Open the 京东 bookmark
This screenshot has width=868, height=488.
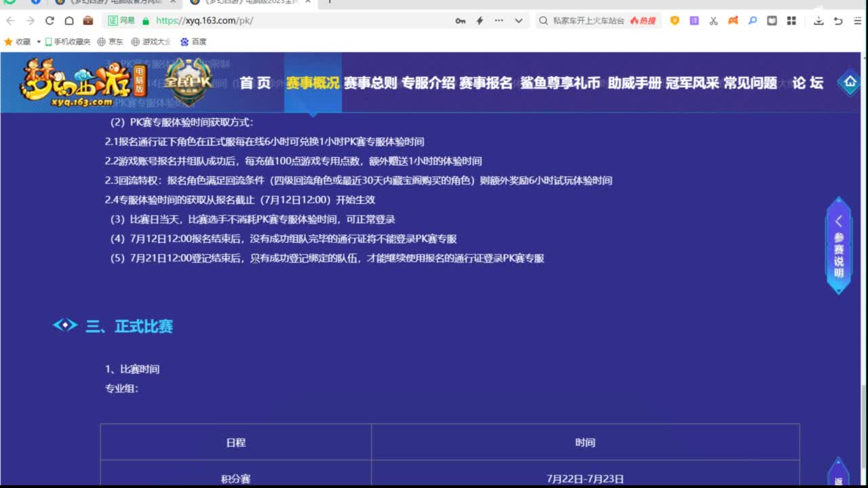pyautogui.click(x=115, y=41)
